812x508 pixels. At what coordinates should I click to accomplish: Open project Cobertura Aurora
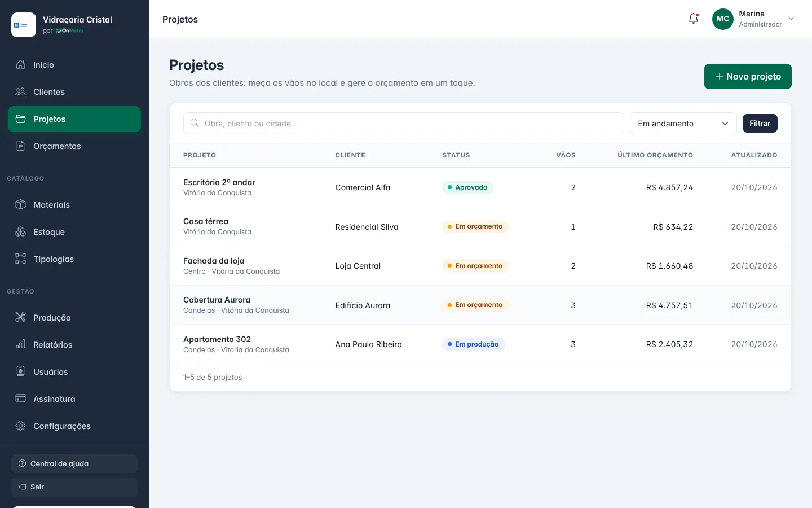[x=217, y=300]
